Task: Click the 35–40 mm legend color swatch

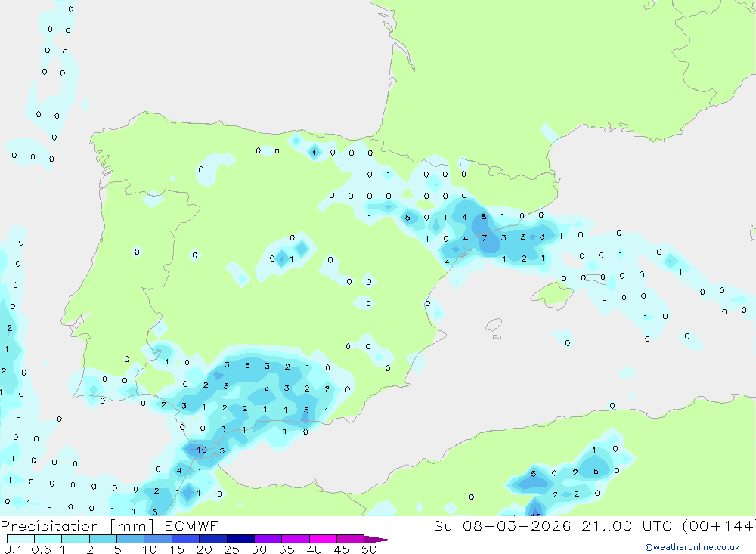Action: pyautogui.click(x=296, y=539)
